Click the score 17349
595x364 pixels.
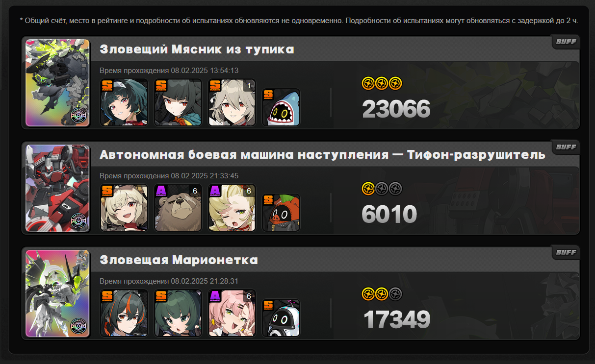[396, 319]
